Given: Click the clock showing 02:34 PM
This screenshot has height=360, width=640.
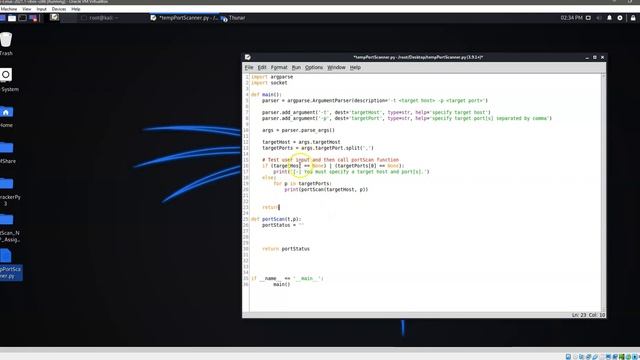Looking at the screenshot, I should (x=571, y=18).
